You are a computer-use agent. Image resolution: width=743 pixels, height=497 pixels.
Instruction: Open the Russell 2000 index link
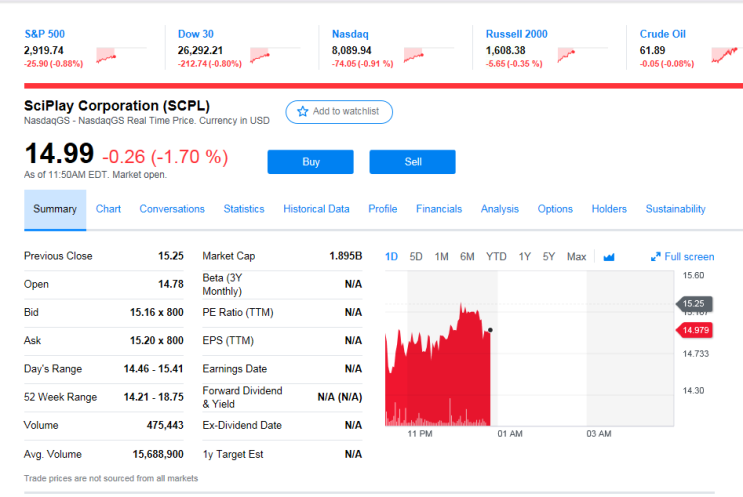coord(516,34)
